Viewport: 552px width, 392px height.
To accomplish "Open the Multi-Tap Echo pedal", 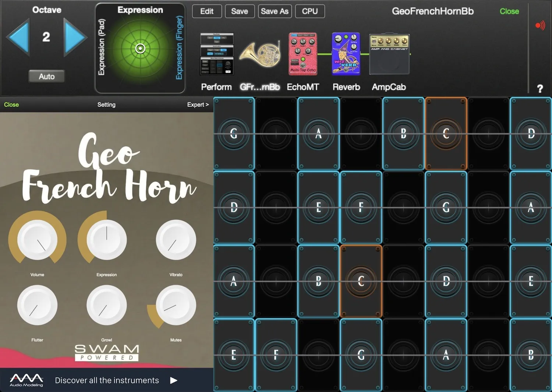I will click(x=303, y=54).
